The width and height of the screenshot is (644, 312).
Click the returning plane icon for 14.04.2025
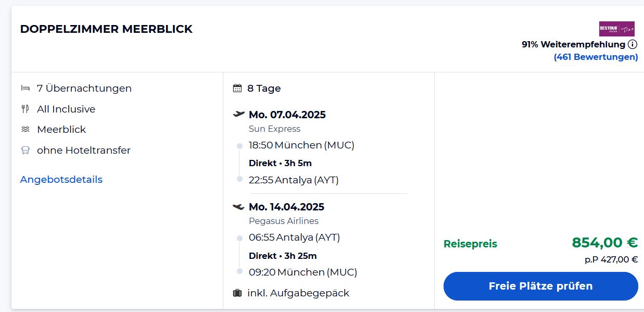238,207
